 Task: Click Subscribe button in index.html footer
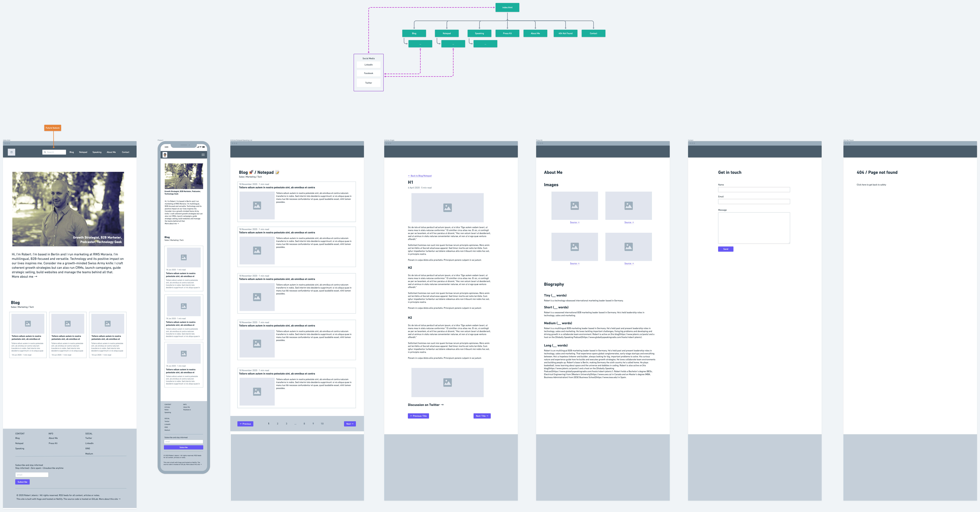(22, 482)
